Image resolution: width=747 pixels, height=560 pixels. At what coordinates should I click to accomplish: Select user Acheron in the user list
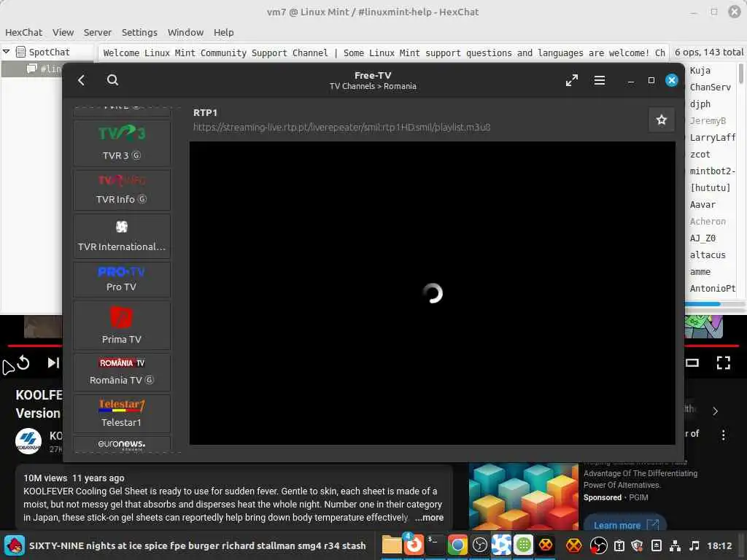coord(708,222)
